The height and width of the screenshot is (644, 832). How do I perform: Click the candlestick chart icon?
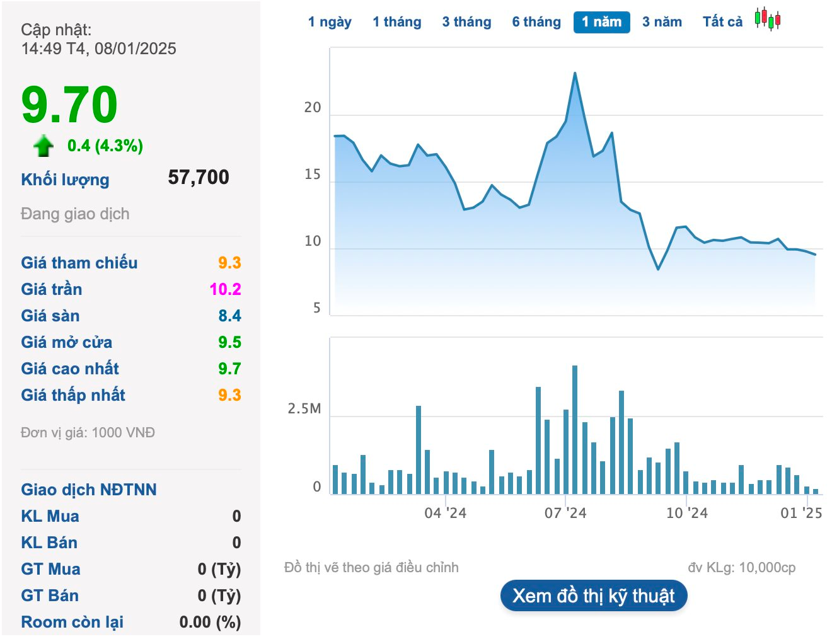click(x=768, y=20)
